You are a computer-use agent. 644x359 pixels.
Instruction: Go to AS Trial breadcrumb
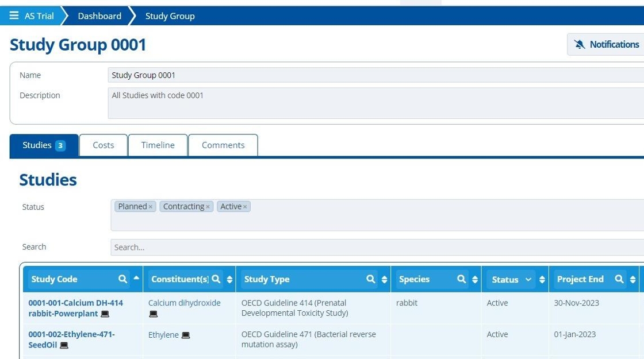click(x=39, y=16)
